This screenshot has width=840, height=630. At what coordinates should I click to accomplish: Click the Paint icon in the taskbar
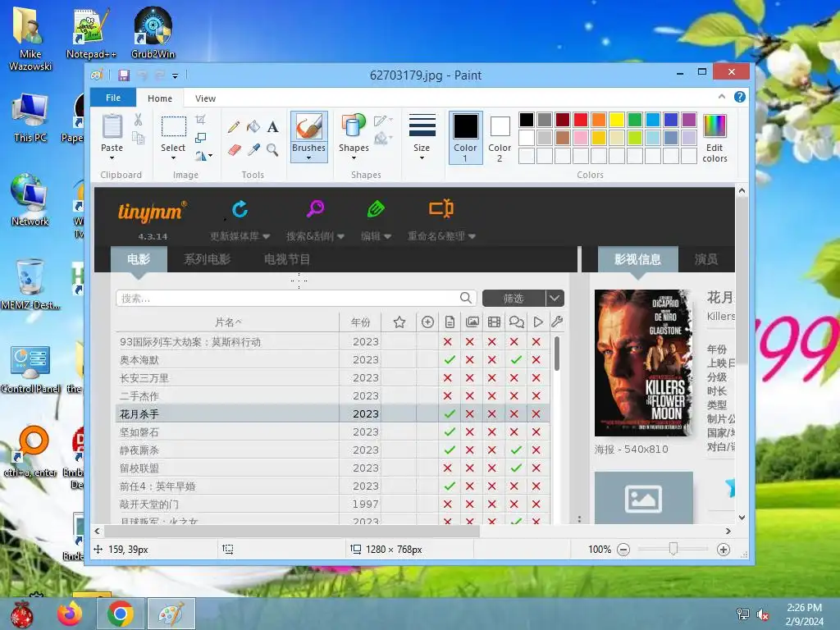(x=171, y=614)
